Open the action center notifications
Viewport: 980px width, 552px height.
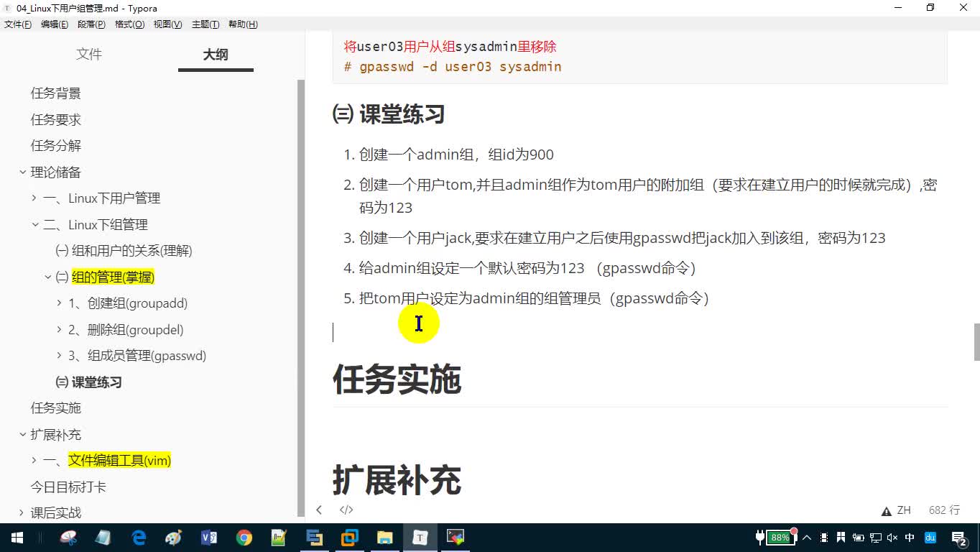[x=959, y=538]
